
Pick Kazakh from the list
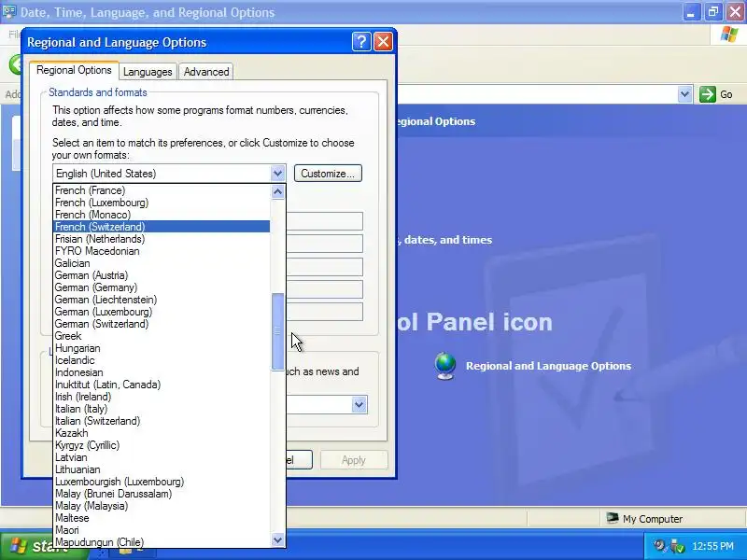[x=162, y=433]
